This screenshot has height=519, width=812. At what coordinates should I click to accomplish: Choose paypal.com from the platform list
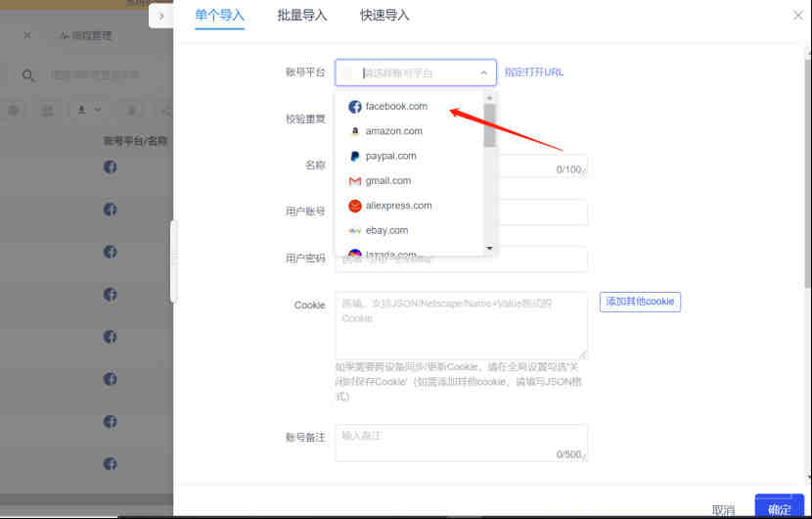coord(409,156)
